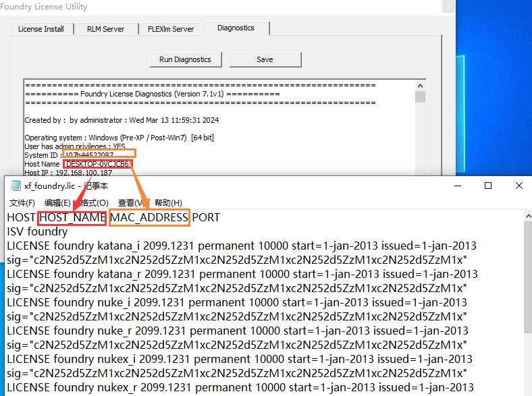Close the xf_foundry.lic Notepad window
Viewport: 532px width, 396px height.
(518, 186)
